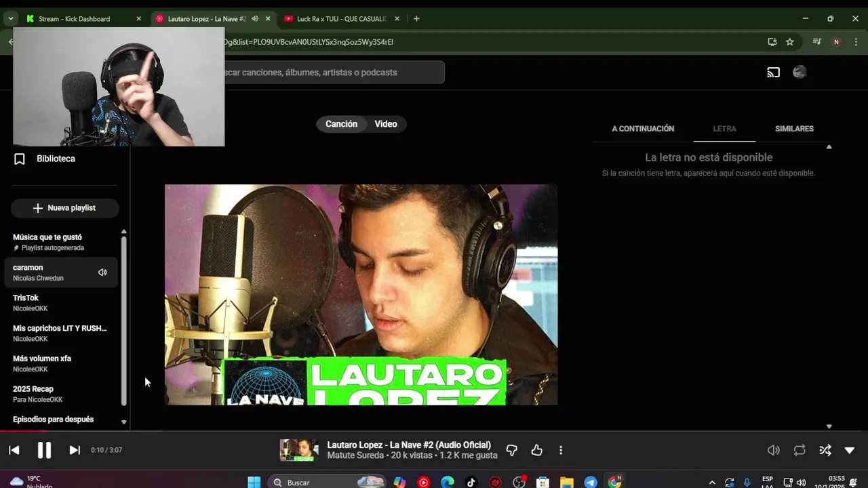Click the song title in player bar

409,445
